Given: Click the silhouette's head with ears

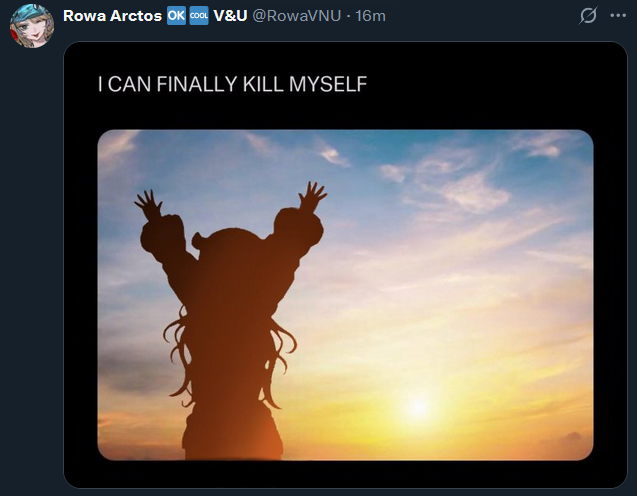Looking at the screenshot, I should (x=232, y=246).
